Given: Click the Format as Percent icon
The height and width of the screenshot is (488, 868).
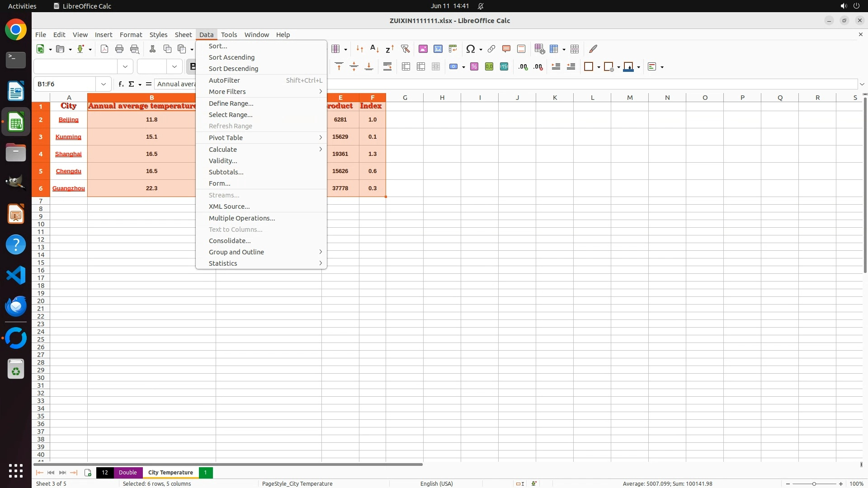Looking at the screenshot, I should (474, 67).
